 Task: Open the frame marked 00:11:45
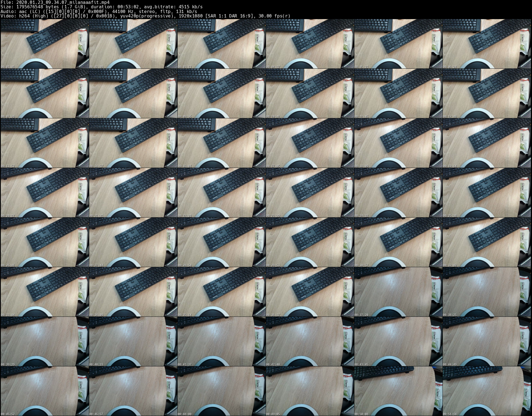398,93
